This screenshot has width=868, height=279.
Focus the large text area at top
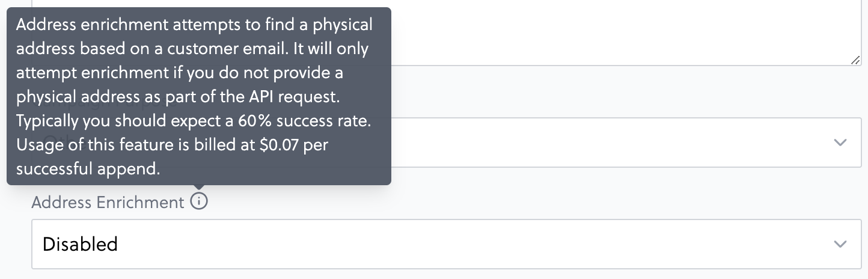click(x=626, y=32)
